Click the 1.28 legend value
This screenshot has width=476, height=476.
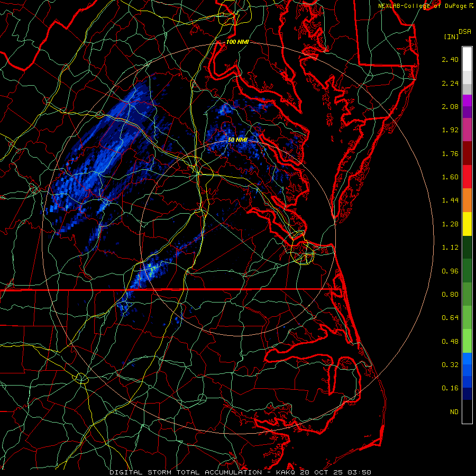click(x=450, y=224)
